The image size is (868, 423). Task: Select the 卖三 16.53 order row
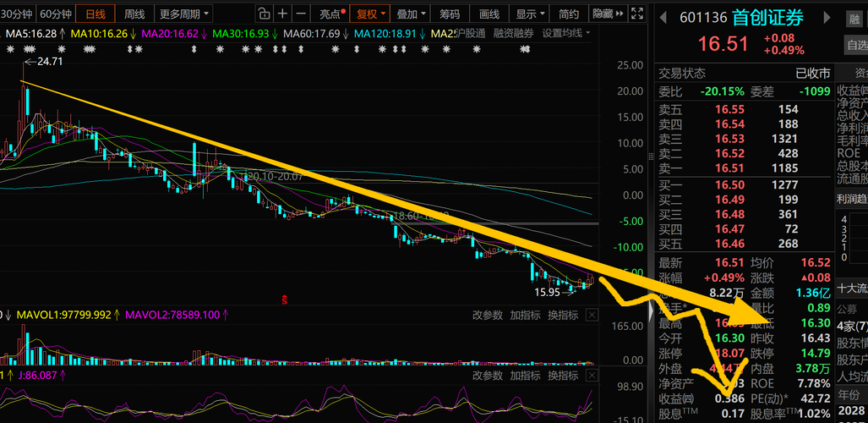click(744, 139)
